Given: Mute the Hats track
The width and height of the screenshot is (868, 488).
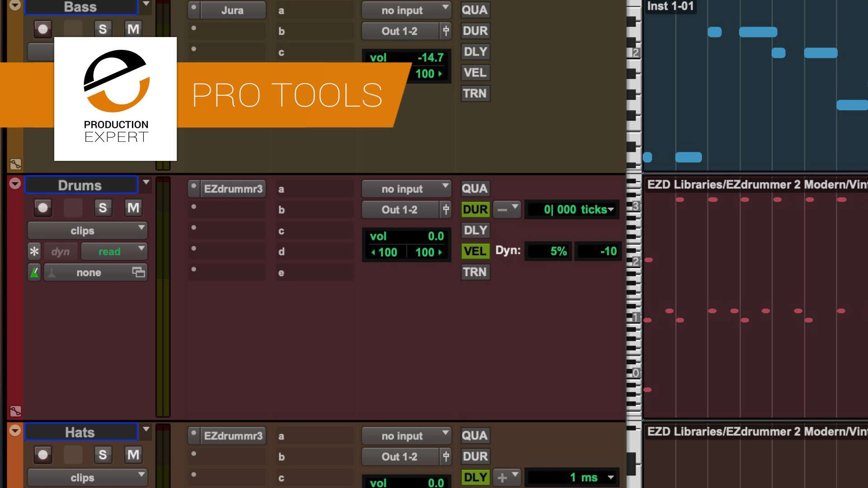Looking at the screenshot, I should tap(133, 455).
